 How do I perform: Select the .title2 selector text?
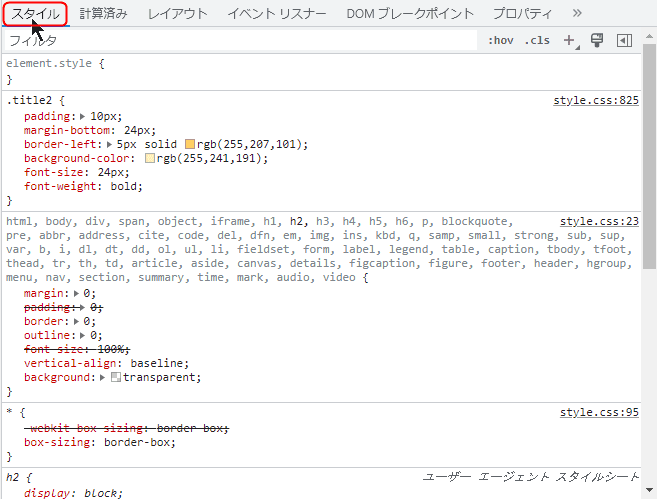click(x=29, y=101)
